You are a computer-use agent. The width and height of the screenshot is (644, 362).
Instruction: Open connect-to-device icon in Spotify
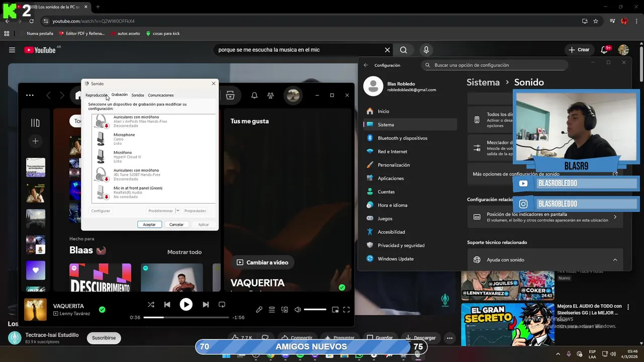point(285,310)
